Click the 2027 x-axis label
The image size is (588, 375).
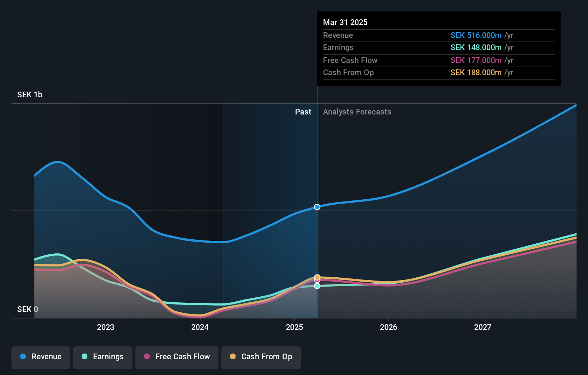(x=483, y=327)
